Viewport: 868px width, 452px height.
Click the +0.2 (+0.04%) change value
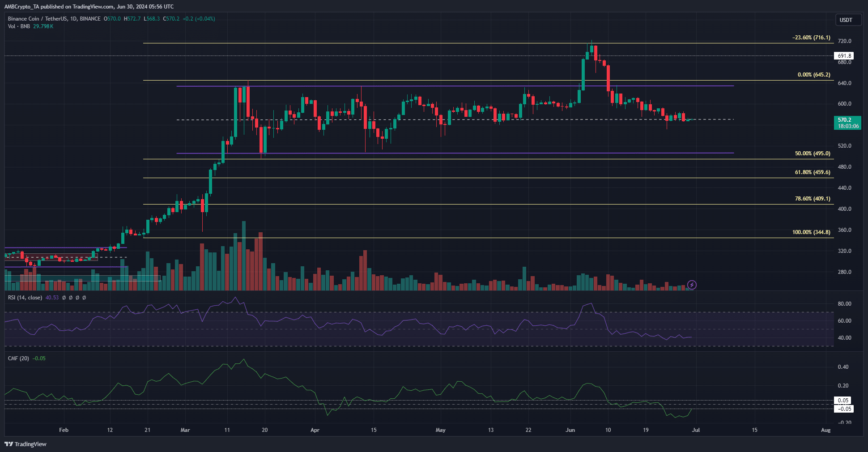(x=199, y=19)
